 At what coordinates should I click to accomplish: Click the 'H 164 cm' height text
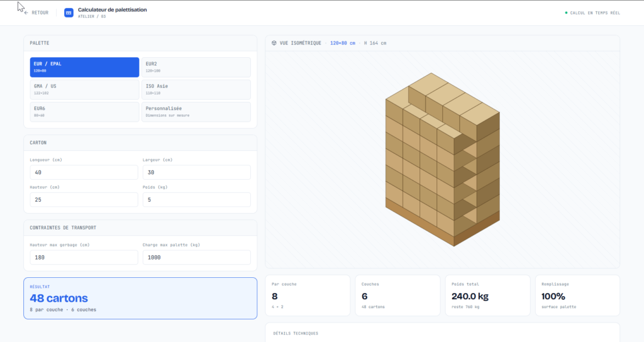click(375, 43)
